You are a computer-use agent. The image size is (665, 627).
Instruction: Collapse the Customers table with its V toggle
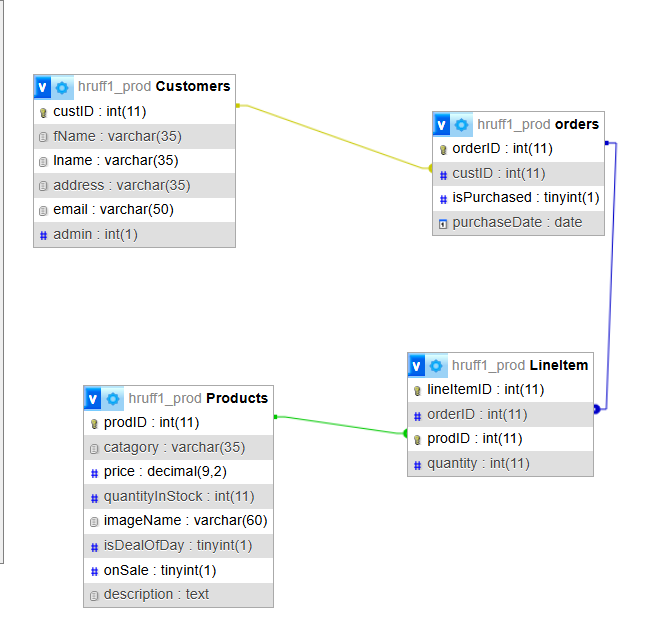point(42,87)
